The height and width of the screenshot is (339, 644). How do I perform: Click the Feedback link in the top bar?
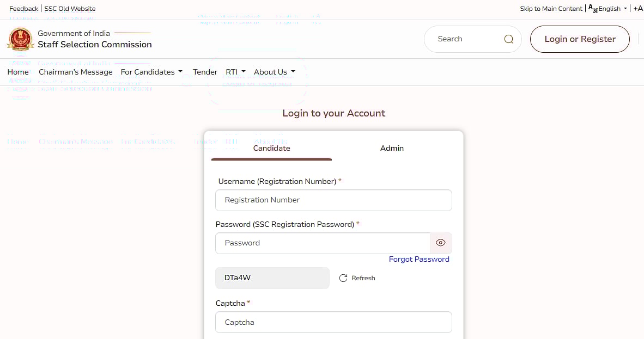(x=24, y=9)
